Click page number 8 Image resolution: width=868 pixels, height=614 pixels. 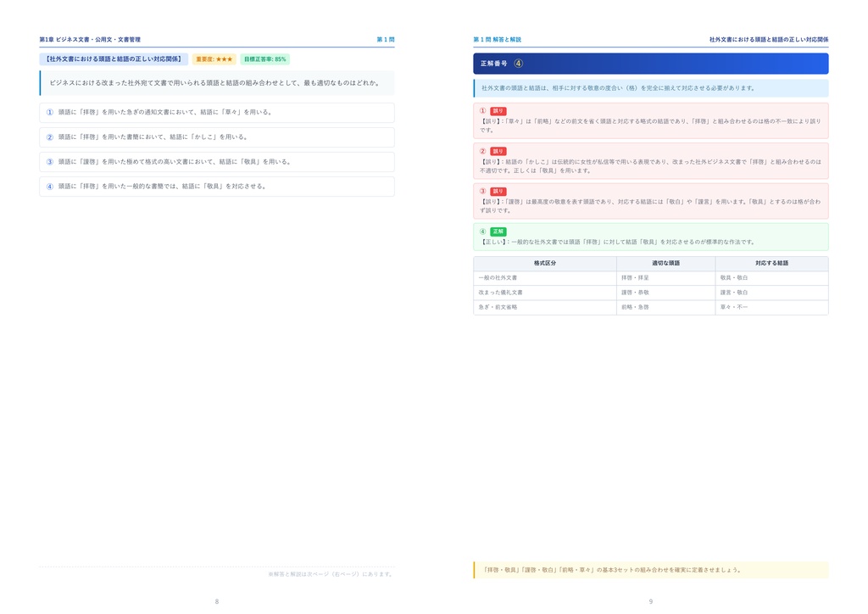click(x=217, y=601)
